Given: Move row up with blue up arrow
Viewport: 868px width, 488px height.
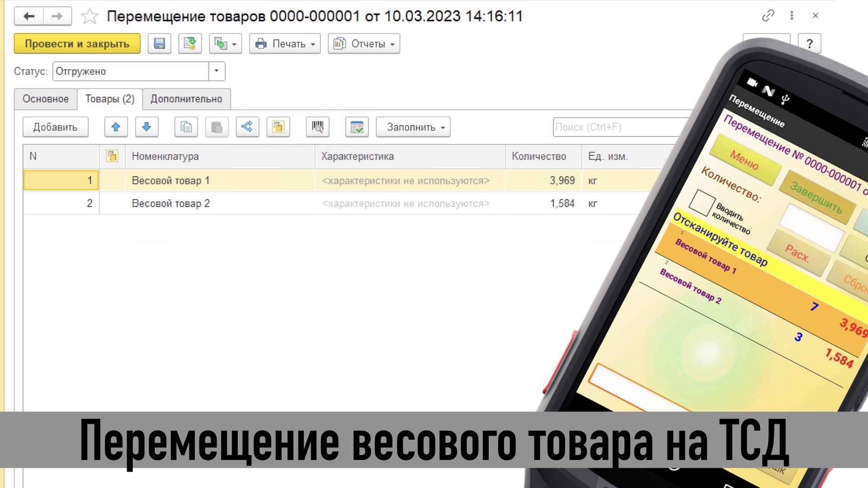Looking at the screenshot, I should tap(116, 127).
